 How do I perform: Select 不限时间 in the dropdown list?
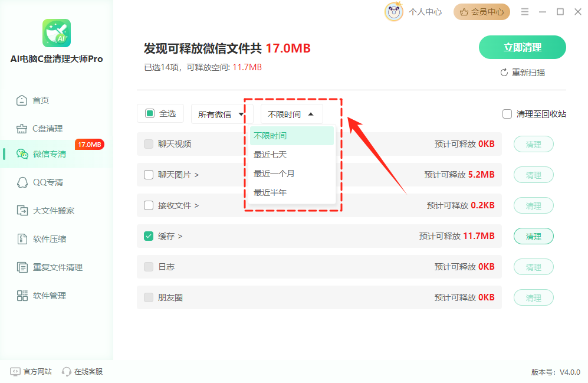pos(292,135)
